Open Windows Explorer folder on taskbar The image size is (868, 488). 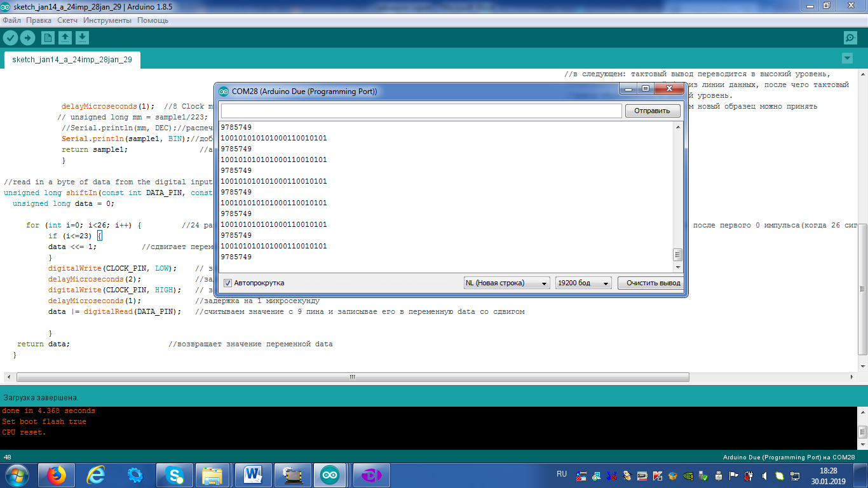pos(212,475)
